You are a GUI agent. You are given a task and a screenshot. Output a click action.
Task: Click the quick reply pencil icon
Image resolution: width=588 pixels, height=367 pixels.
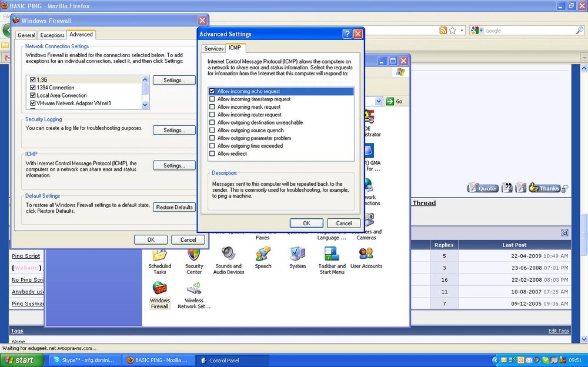pos(521,188)
